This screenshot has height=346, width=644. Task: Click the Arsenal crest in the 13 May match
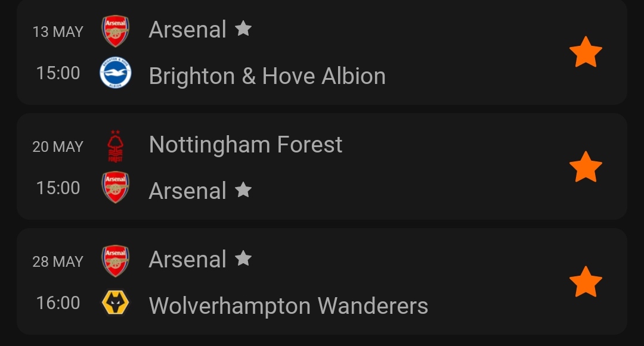coord(116,31)
